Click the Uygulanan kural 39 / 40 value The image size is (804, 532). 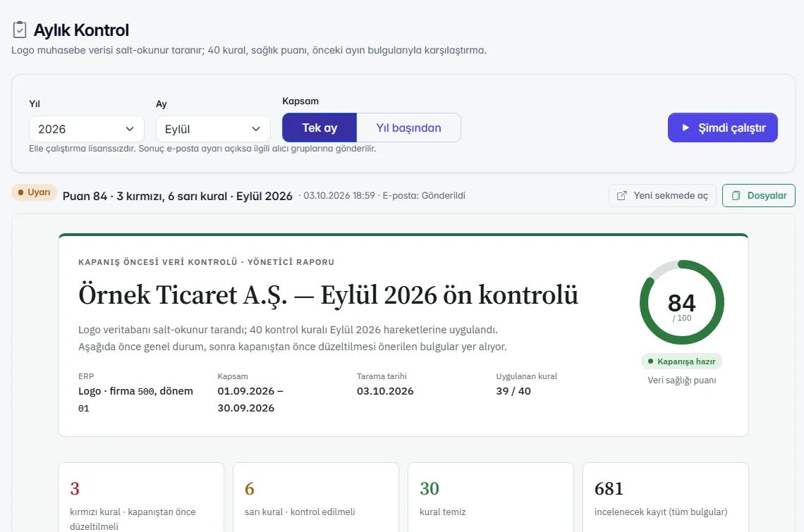(513, 391)
